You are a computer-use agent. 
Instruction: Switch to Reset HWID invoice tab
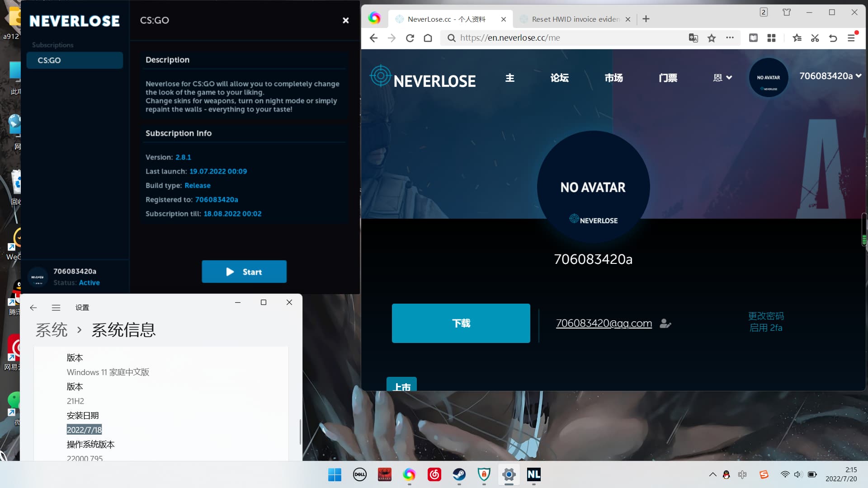point(574,19)
